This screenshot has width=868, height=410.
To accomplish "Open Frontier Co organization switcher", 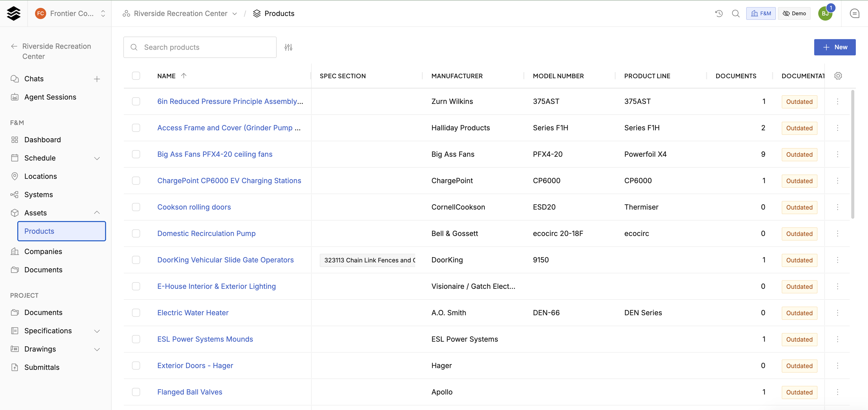I will [70, 13].
